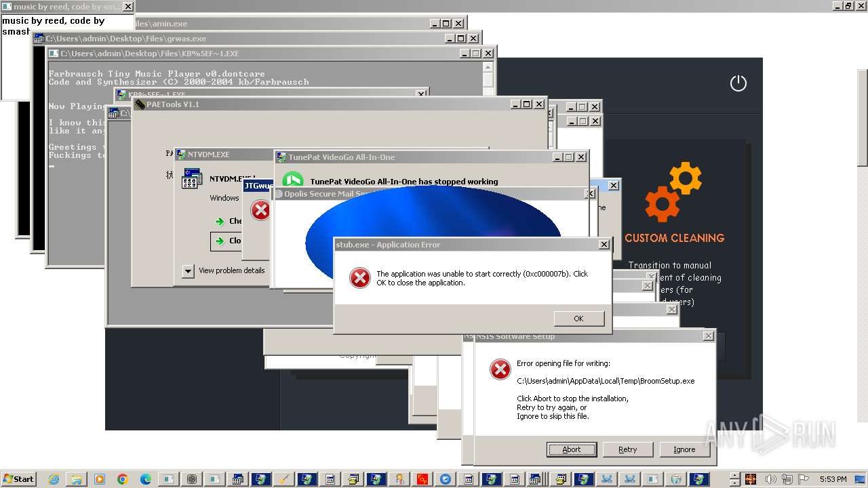Viewport: 868px width, 488px height.
Task: Click the CUSTOM CLEANING heading text
Action: click(674, 238)
